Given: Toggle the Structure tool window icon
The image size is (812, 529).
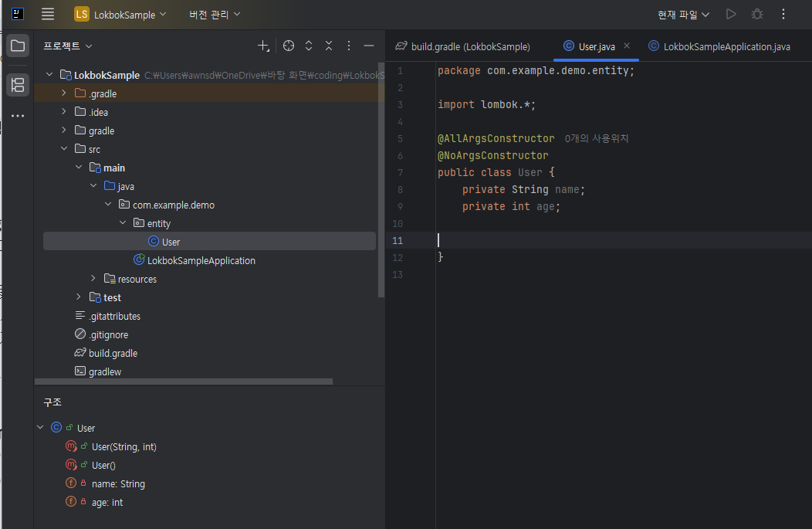Looking at the screenshot, I should pyautogui.click(x=18, y=84).
